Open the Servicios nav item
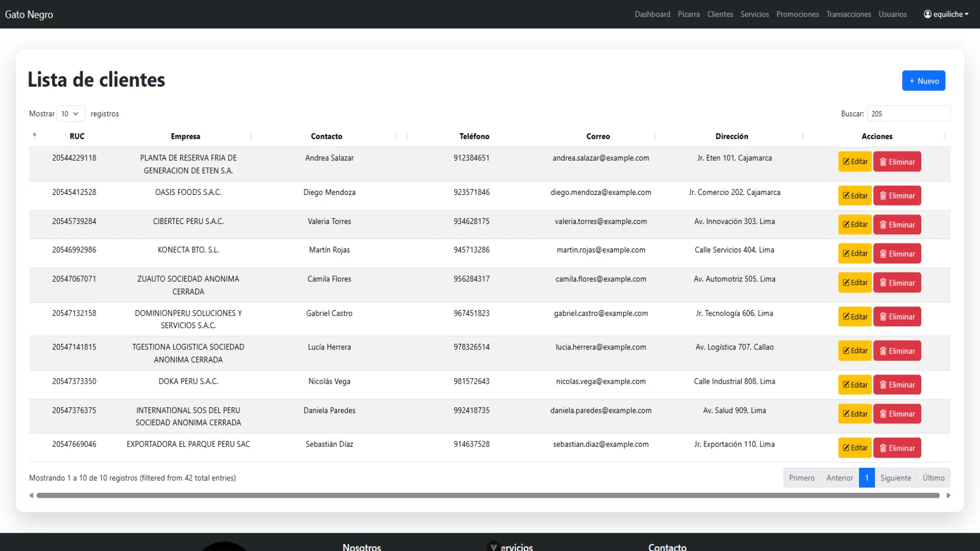The height and width of the screenshot is (551, 980). click(754, 14)
